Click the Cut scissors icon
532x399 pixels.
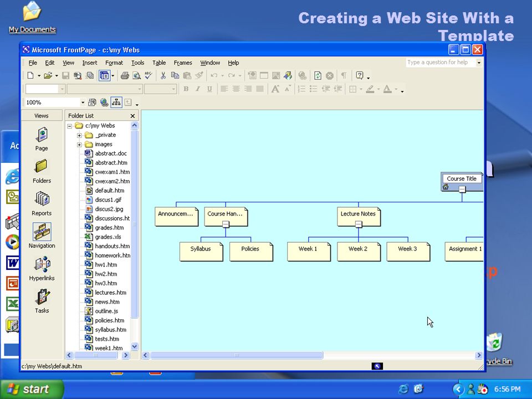pos(163,76)
